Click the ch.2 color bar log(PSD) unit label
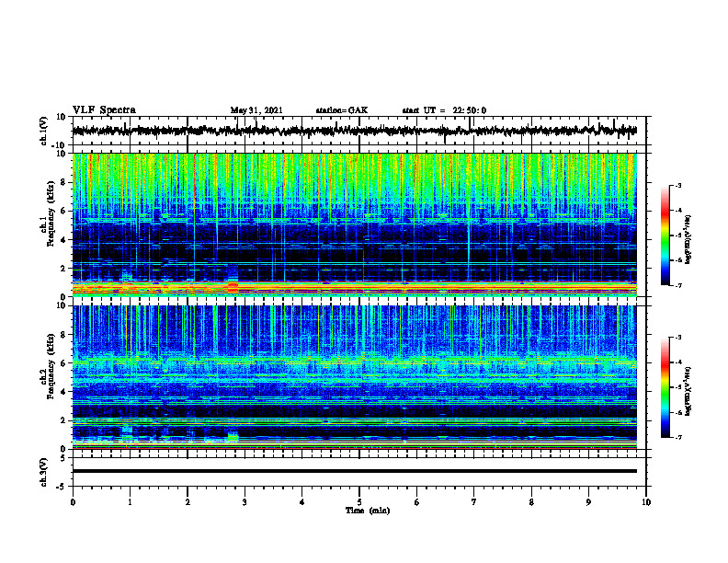 point(688,392)
